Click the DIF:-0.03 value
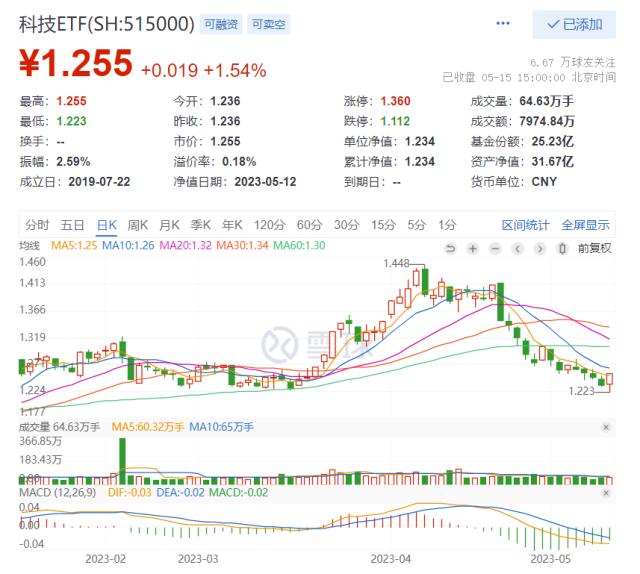The width and height of the screenshot is (640, 574). tap(129, 492)
